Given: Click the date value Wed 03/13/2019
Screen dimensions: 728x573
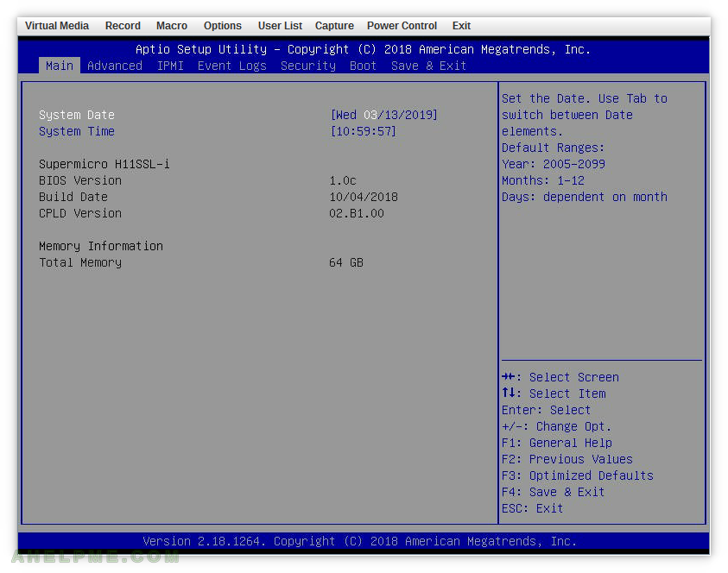Looking at the screenshot, I should point(383,115).
